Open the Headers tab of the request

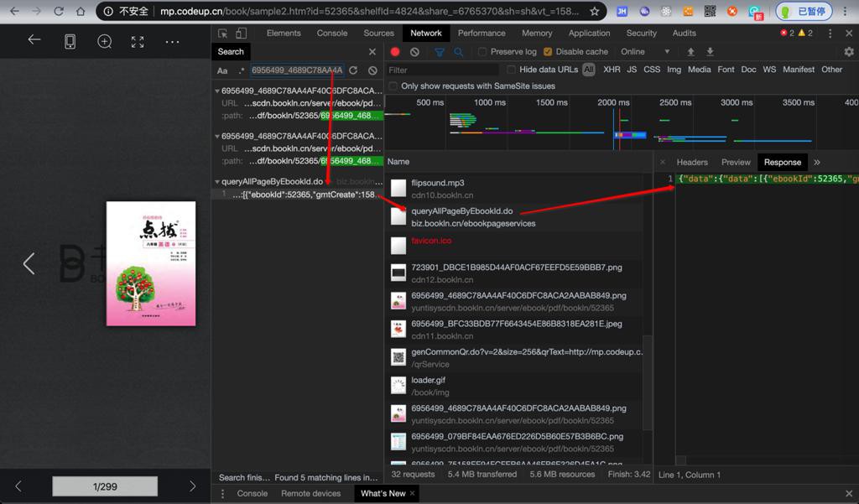click(x=692, y=162)
